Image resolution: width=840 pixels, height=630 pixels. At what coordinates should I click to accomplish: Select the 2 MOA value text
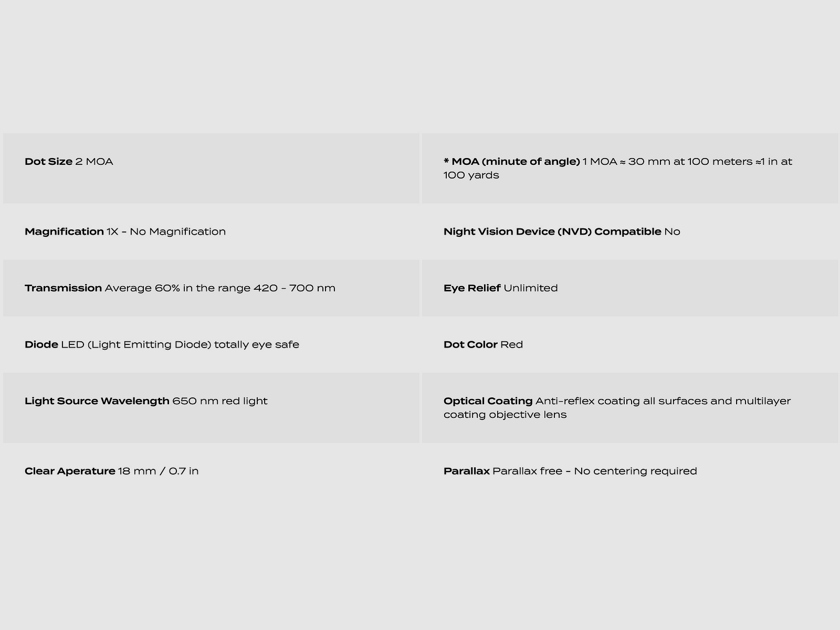[94, 162]
